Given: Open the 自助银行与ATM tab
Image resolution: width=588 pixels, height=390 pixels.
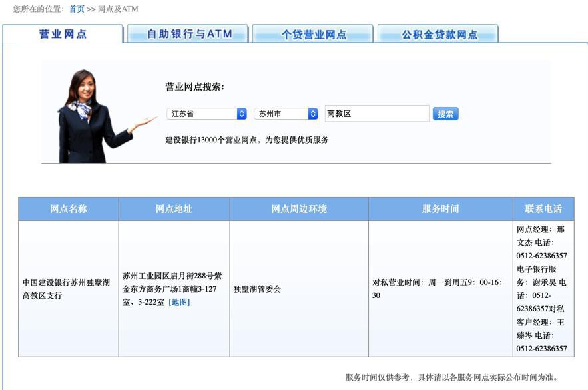Looking at the screenshot, I should click(188, 34).
